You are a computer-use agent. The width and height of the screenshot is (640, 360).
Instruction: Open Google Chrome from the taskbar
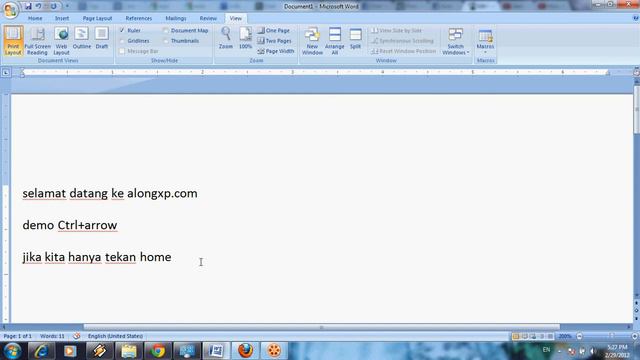coord(158,351)
